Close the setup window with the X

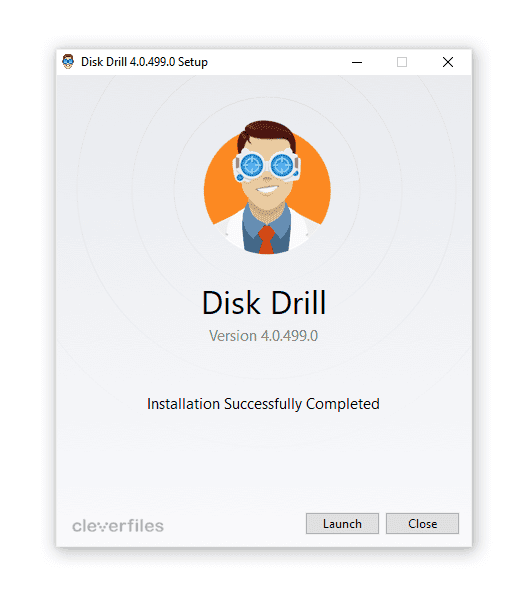click(x=448, y=62)
